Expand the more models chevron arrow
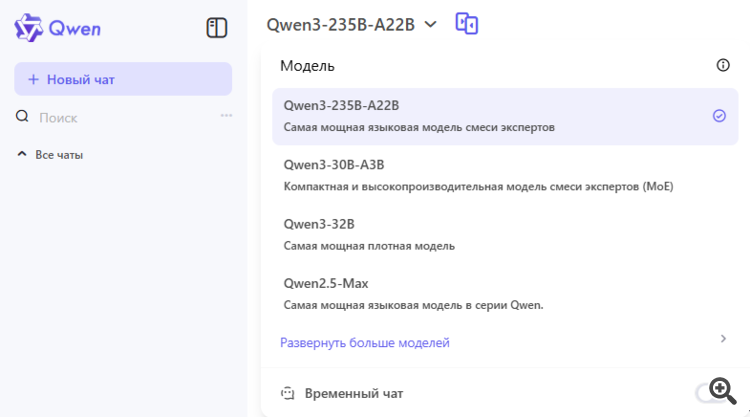Image resolution: width=750 pixels, height=417 pixels. click(x=723, y=339)
